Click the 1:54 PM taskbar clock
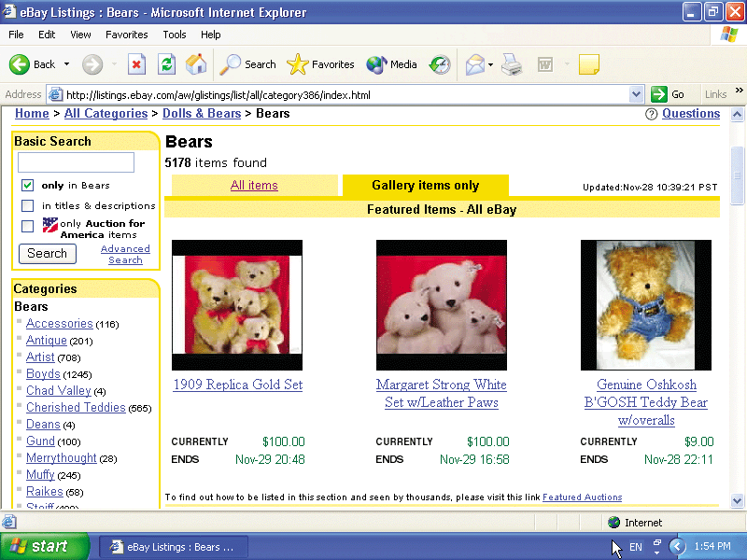The height and width of the screenshot is (560, 747). [x=712, y=546]
